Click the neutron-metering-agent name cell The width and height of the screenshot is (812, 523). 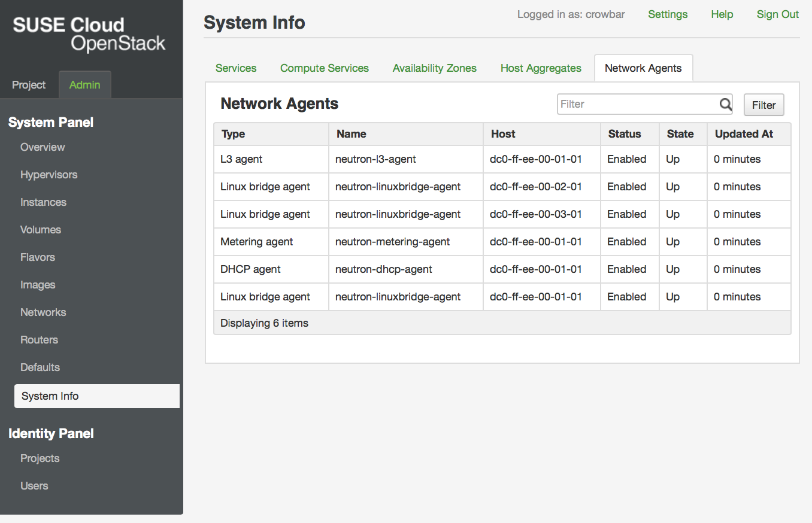406,242
